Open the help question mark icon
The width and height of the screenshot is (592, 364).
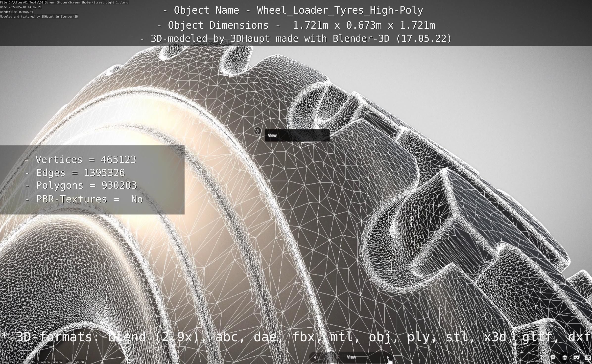tap(541, 357)
